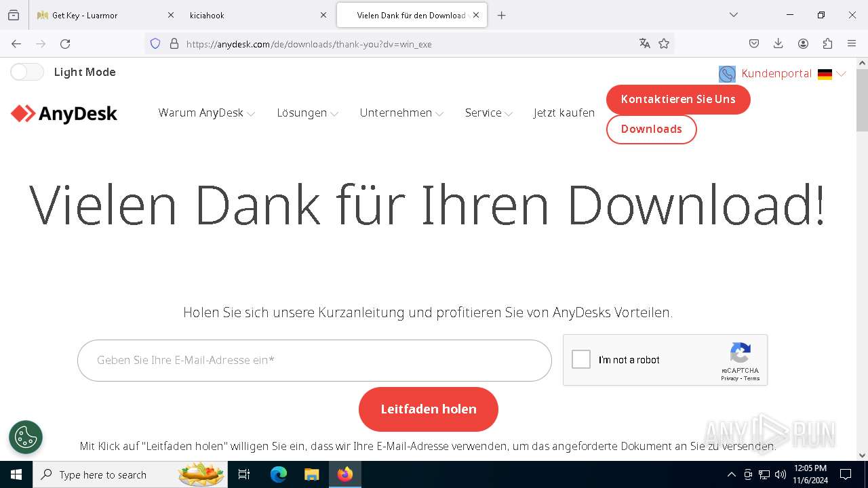The height and width of the screenshot is (488, 868).
Task: Open network status tray icon
Action: coord(764,474)
